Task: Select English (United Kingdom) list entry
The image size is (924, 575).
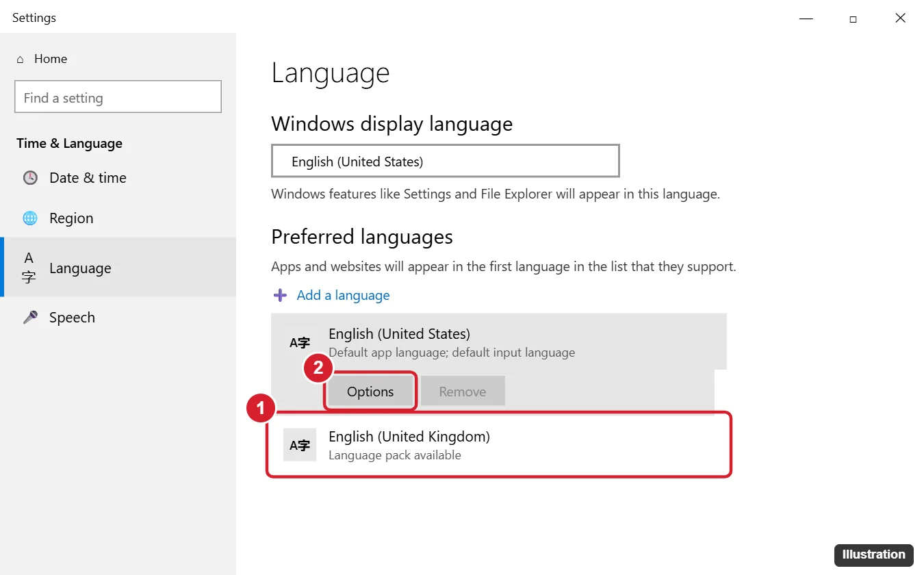Action: click(x=499, y=445)
